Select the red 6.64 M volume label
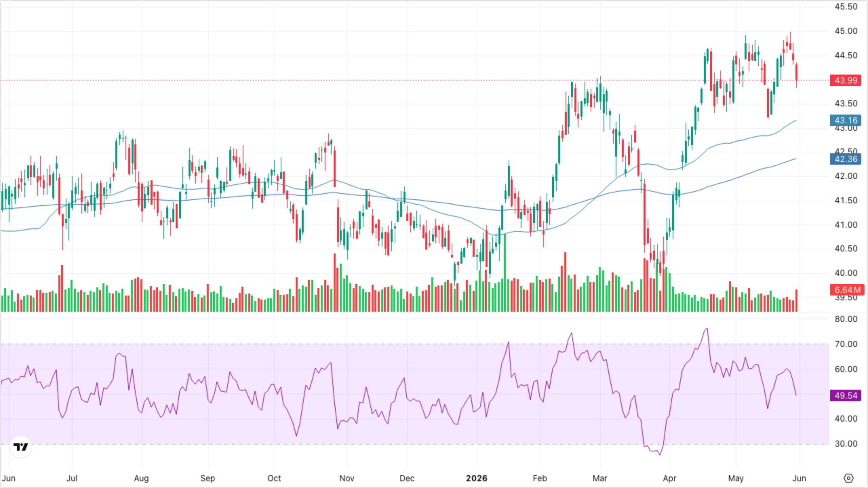 847,290
